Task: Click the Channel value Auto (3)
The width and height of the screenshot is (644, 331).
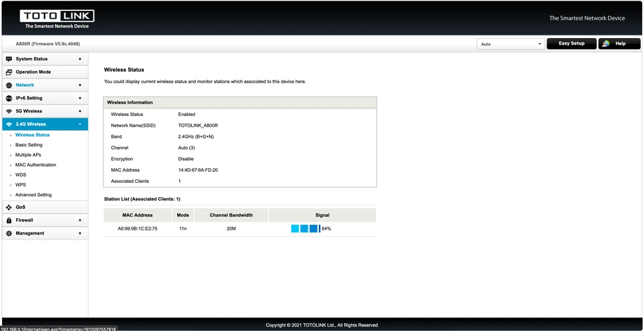Action: (x=187, y=147)
